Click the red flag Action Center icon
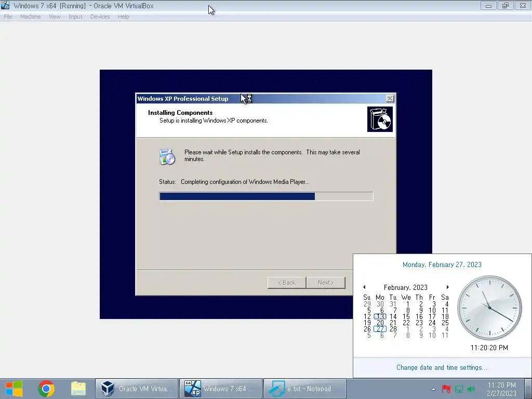 coord(446,389)
